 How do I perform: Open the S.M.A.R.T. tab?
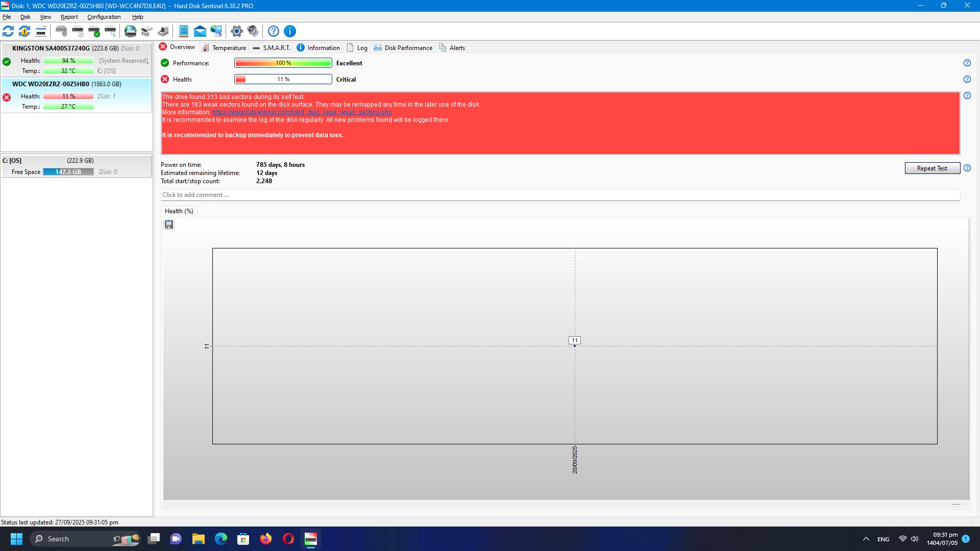tap(272, 47)
